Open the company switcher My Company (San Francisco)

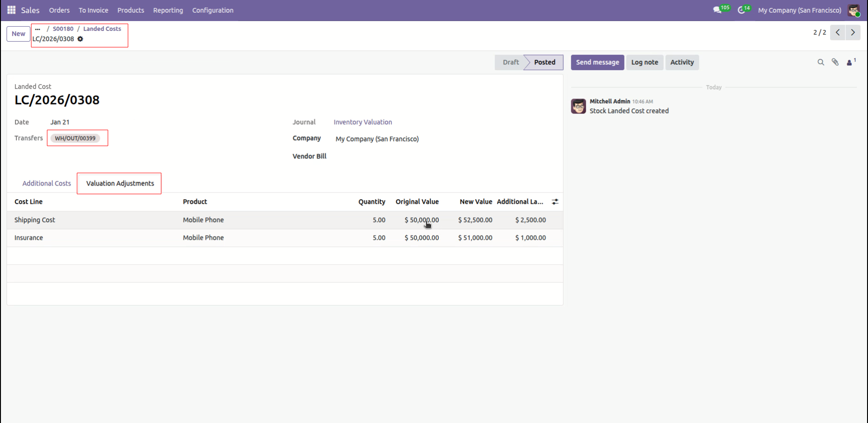(x=799, y=10)
